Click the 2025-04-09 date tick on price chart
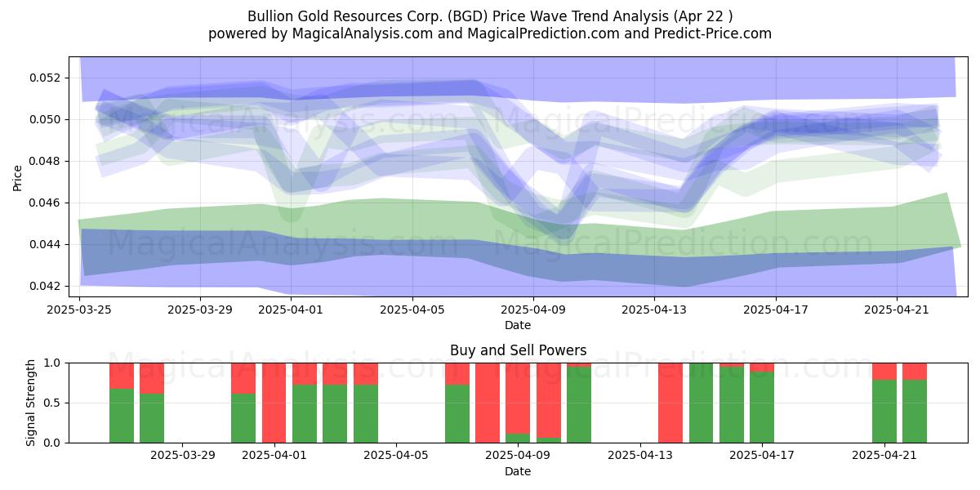 (533, 310)
